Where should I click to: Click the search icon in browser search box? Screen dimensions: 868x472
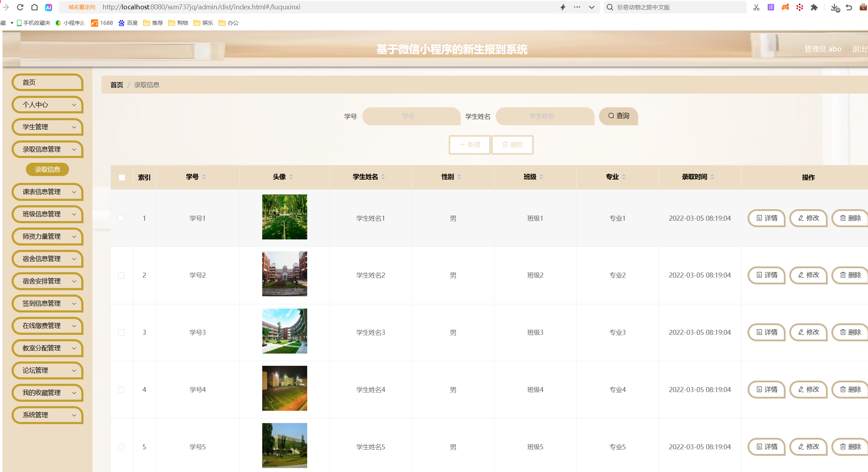pos(610,7)
